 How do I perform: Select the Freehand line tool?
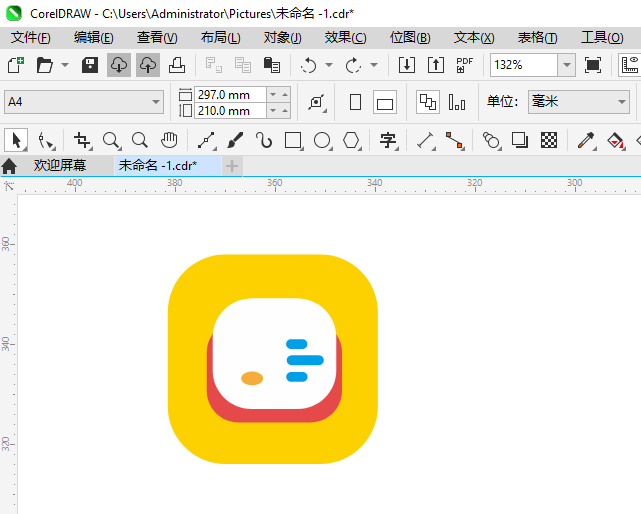tap(206, 140)
